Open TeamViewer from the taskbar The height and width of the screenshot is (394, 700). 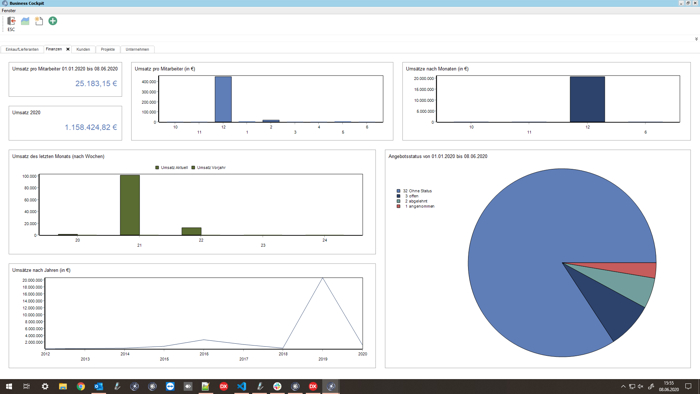click(x=170, y=386)
